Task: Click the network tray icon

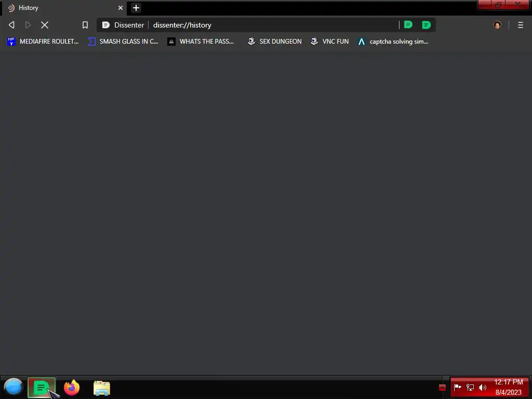Action: (x=470, y=387)
